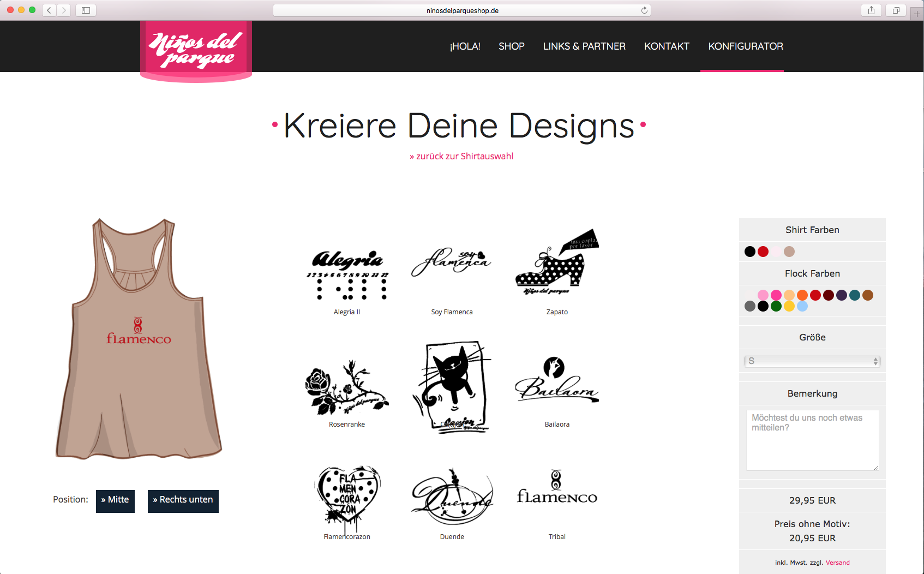Go to the KONTAKT page

click(667, 46)
